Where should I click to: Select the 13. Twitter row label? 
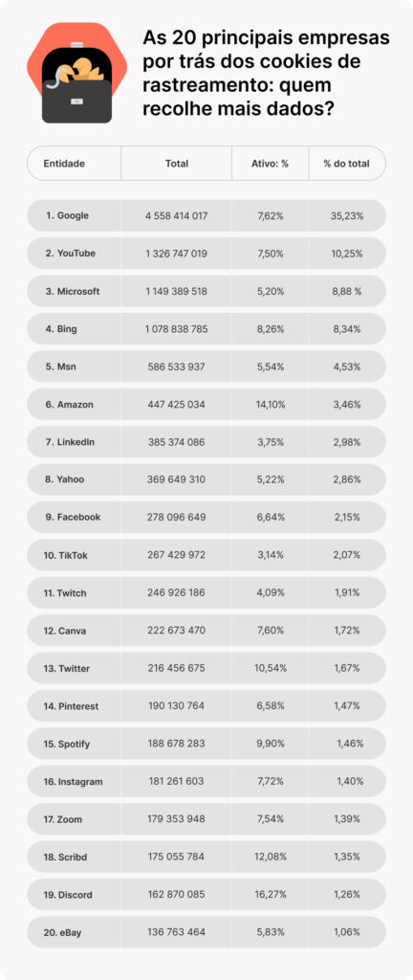(x=67, y=669)
